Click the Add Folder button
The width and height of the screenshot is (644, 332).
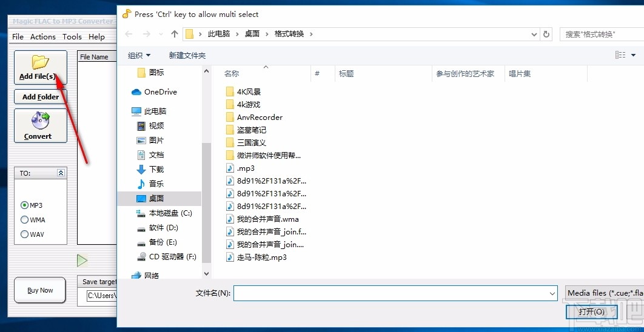(40, 97)
